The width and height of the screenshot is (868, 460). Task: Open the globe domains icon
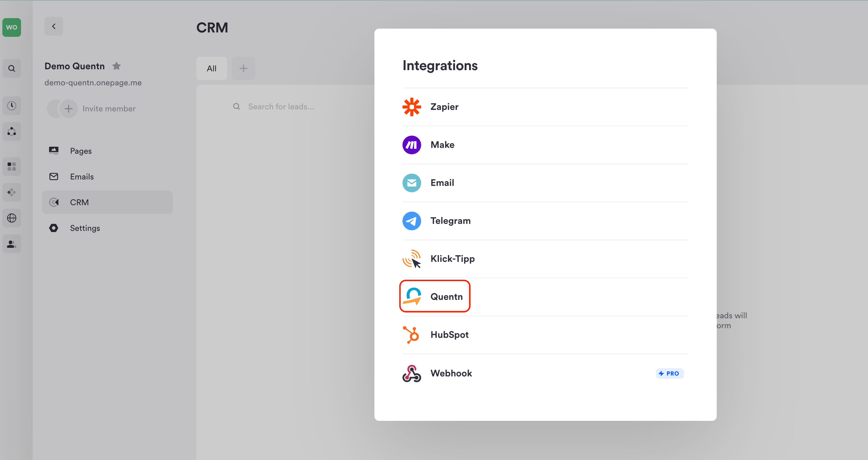pos(11,218)
